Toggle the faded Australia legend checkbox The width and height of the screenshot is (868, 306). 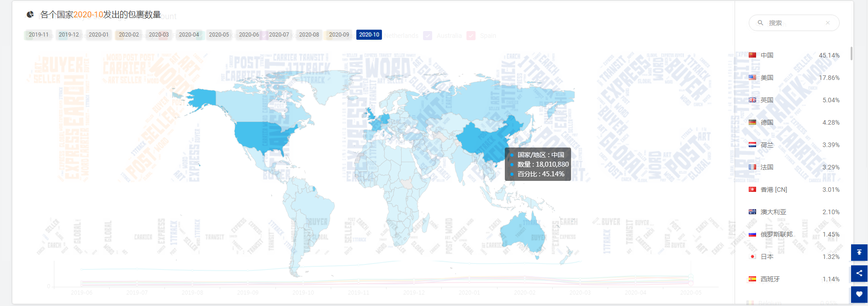coord(428,36)
